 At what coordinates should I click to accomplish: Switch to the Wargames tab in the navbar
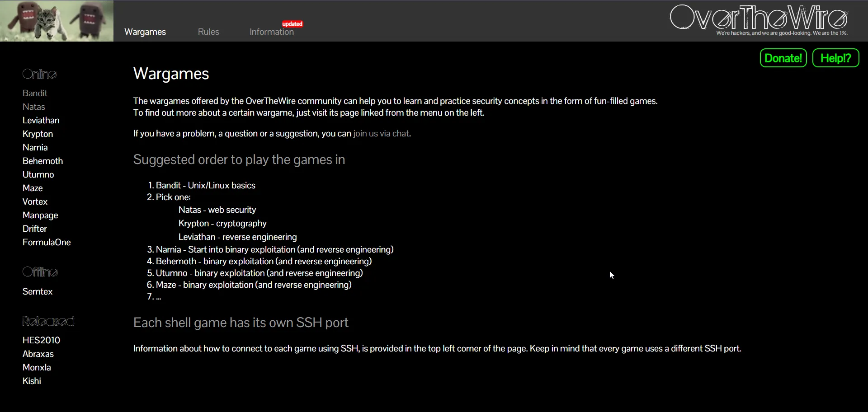point(144,32)
